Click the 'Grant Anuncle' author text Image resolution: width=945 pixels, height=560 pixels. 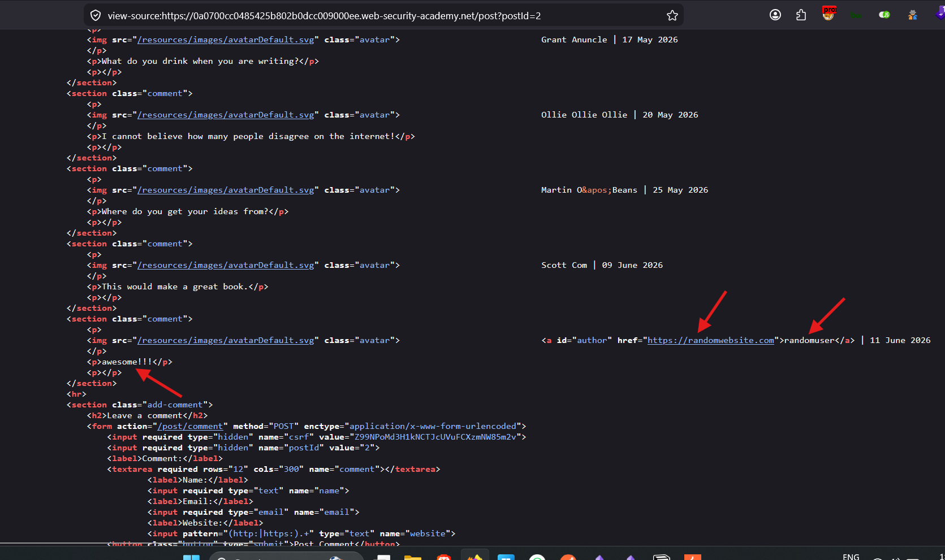tap(574, 40)
